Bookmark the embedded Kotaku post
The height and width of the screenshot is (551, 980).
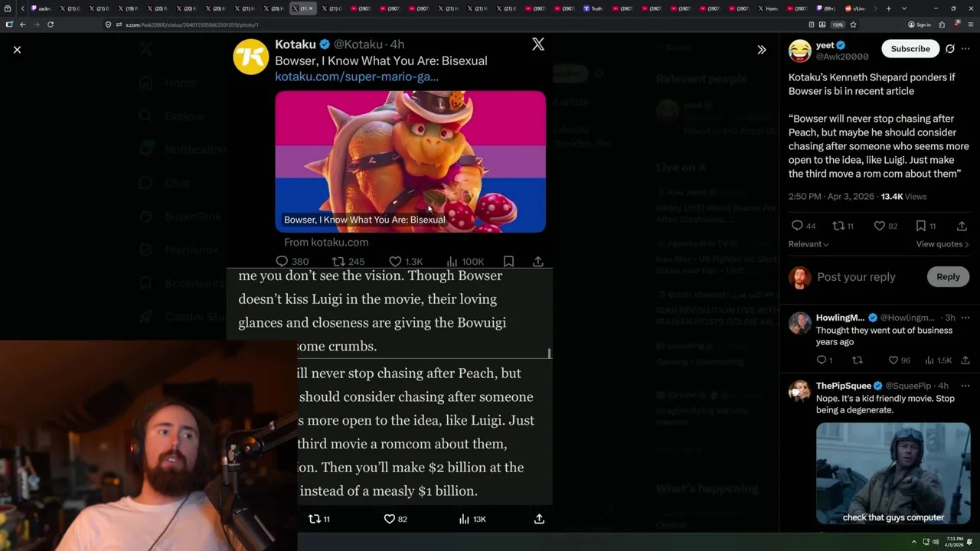508,262
